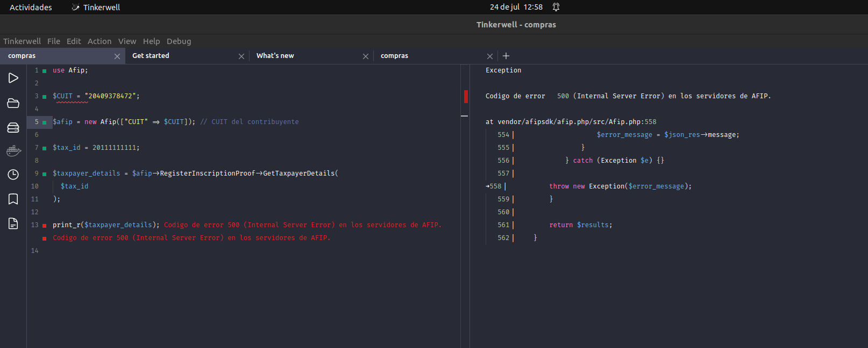Switch to the 'What's new' tab

pyautogui.click(x=275, y=56)
